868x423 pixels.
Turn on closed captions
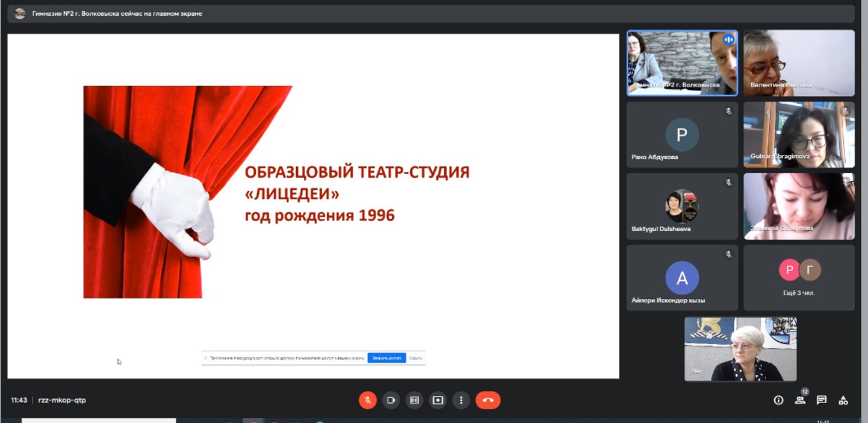point(414,400)
